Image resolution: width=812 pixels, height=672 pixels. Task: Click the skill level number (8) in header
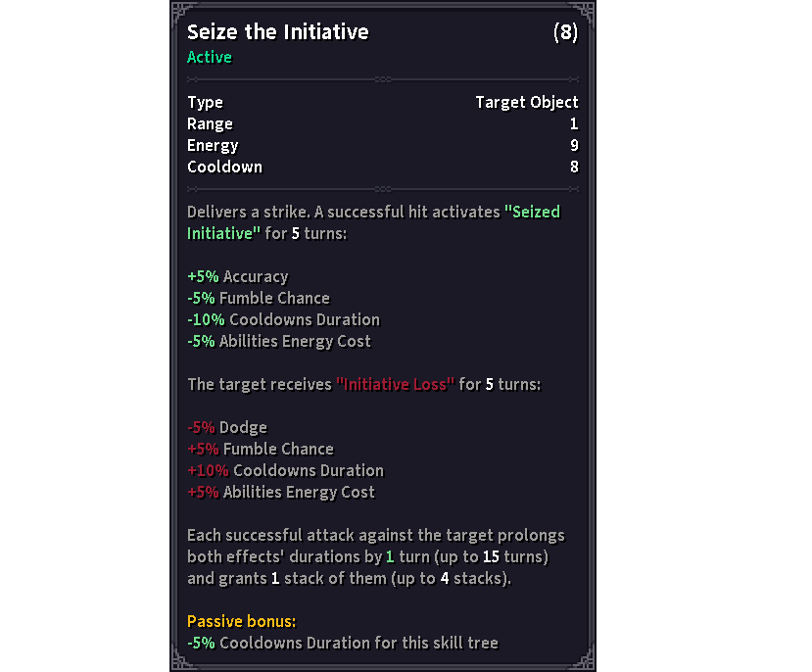point(565,32)
